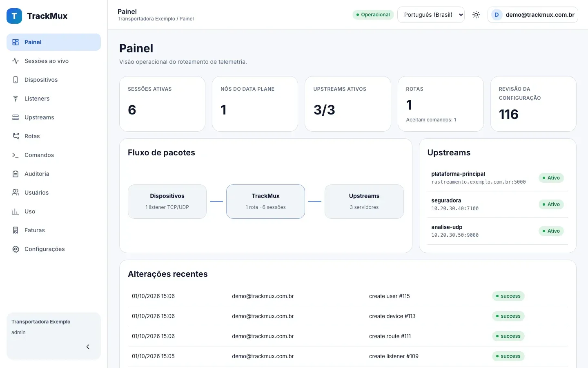Click the Ativo badge for analise-udp
This screenshot has height=368, width=588.
pyautogui.click(x=551, y=231)
